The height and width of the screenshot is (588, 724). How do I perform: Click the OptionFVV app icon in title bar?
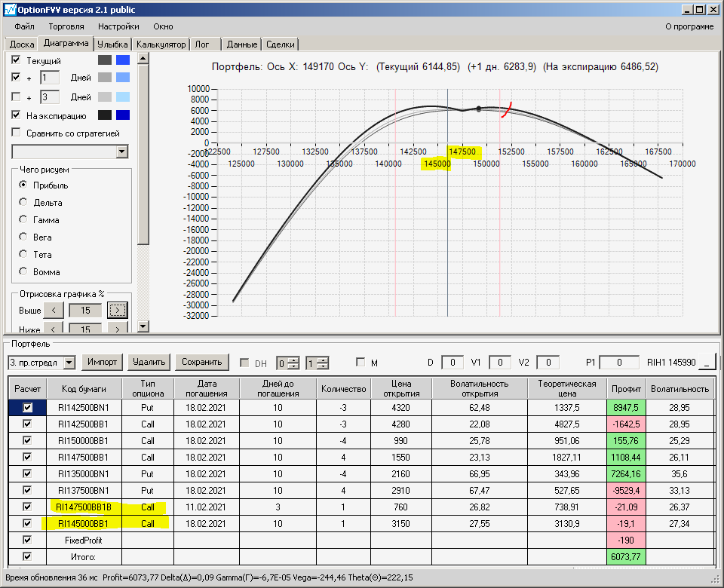[x=9, y=9]
